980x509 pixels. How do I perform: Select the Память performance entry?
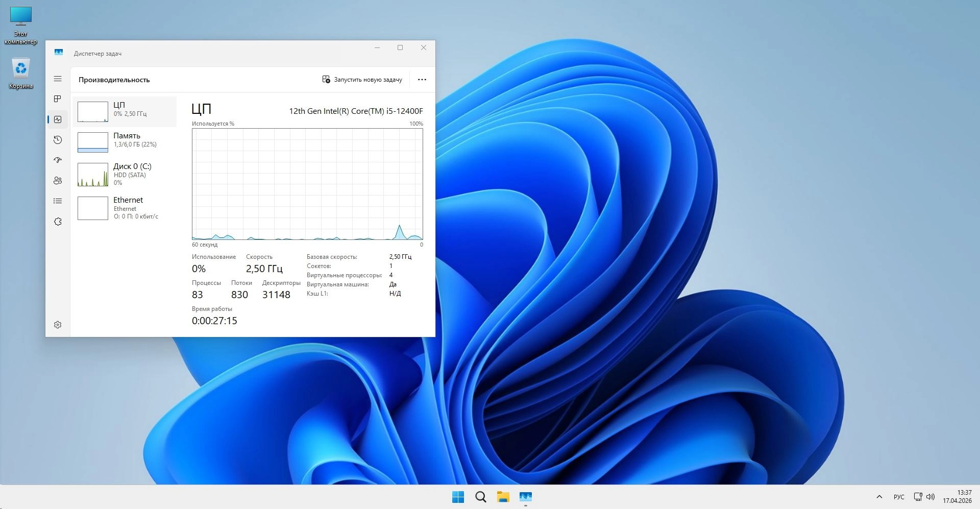(125, 142)
